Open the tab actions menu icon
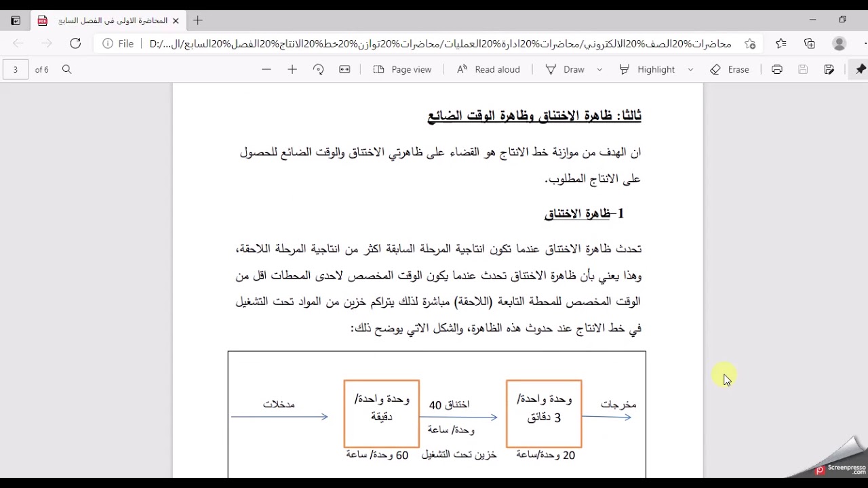This screenshot has height=488, width=868. pyautogui.click(x=16, y=21)
